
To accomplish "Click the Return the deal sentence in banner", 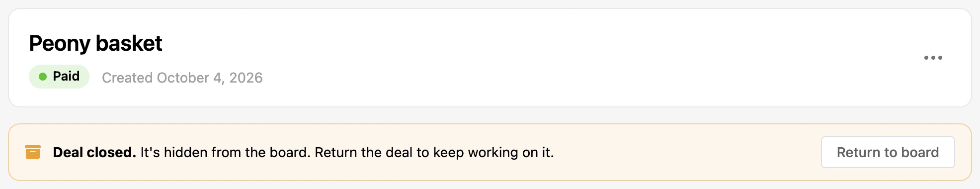I will (x=434, y=152).
